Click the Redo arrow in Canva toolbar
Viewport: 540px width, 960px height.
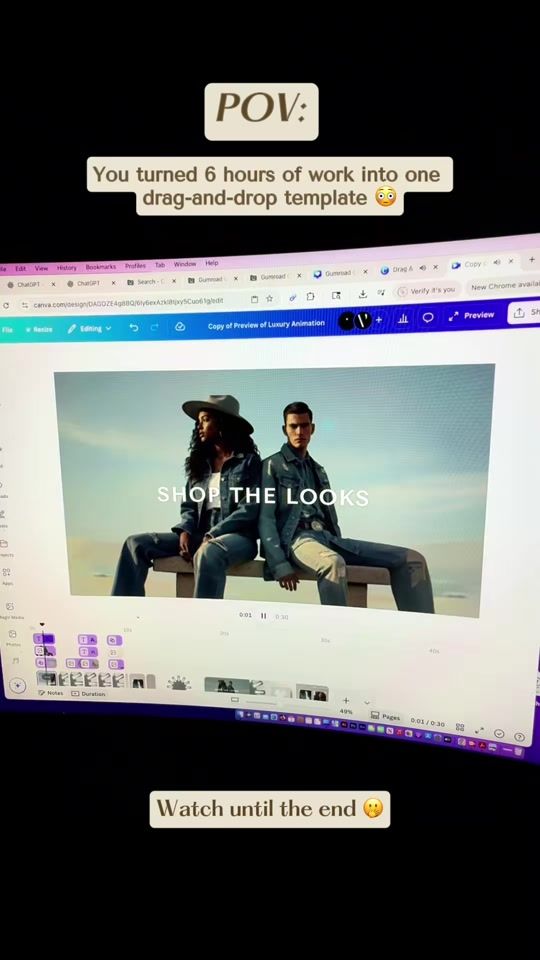[154, 328]
